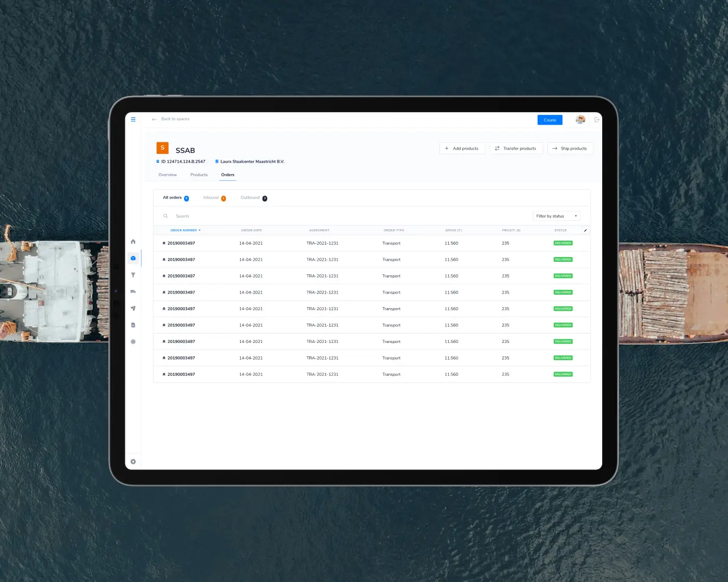Show the Inbound orders tab
Image resolution: width=728 pixels, height=582 pixels.
(x=211, y=198)
